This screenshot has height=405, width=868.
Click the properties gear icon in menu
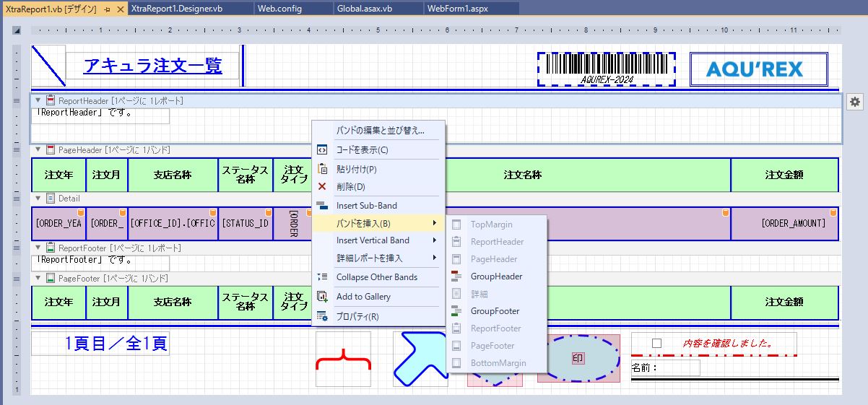[x=322, y=316]
